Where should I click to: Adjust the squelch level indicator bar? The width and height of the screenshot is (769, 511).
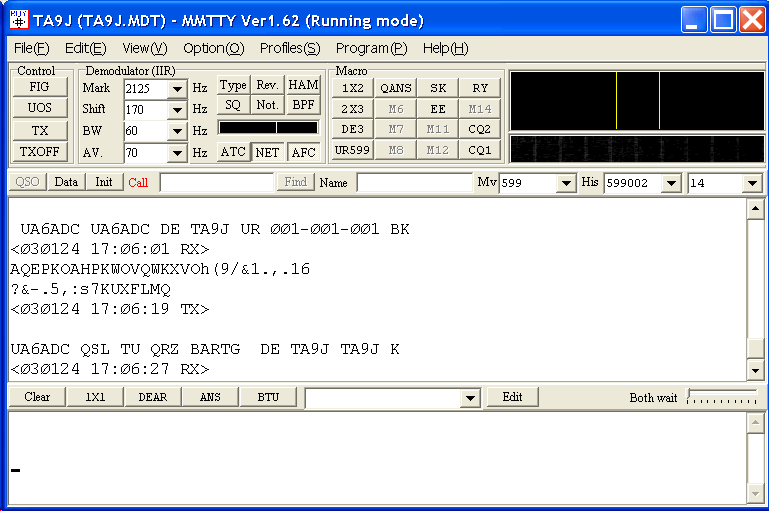269,128
